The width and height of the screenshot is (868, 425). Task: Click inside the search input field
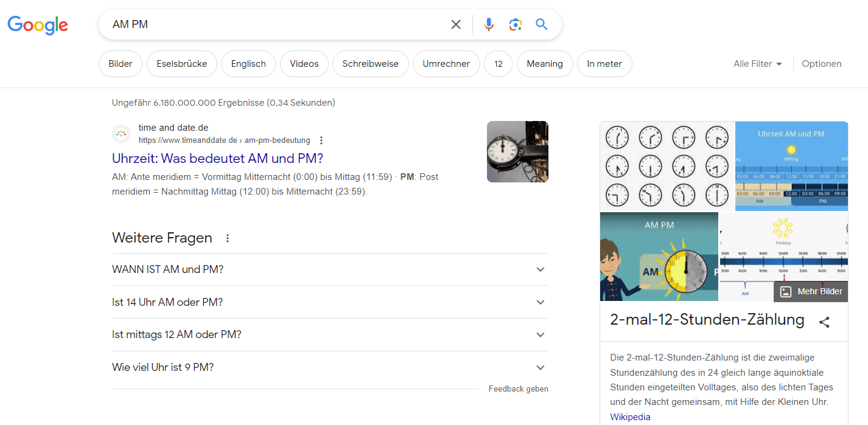click(x=274, y=24)
